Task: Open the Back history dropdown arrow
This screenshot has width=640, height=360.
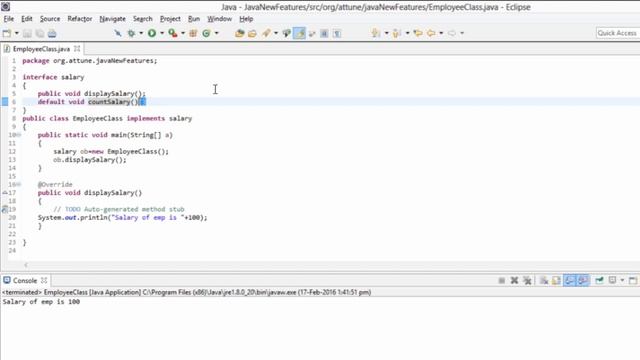Action: 441,33
